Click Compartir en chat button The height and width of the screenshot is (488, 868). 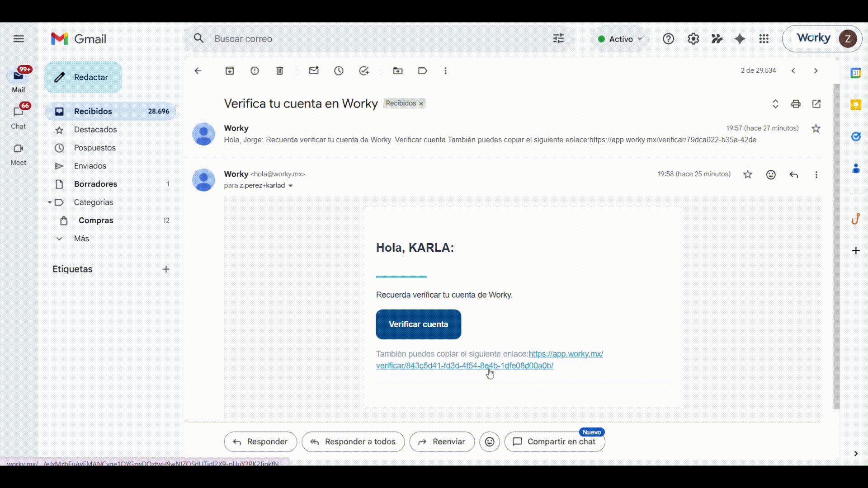coord(555,442)
